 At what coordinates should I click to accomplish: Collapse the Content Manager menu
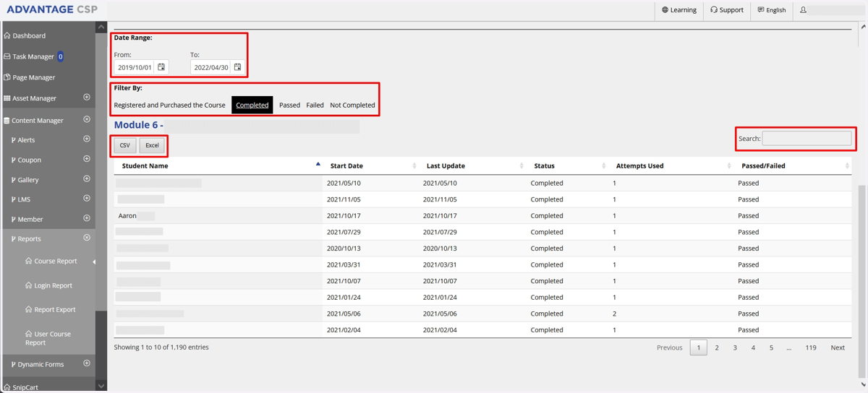(x=87, y=120)
